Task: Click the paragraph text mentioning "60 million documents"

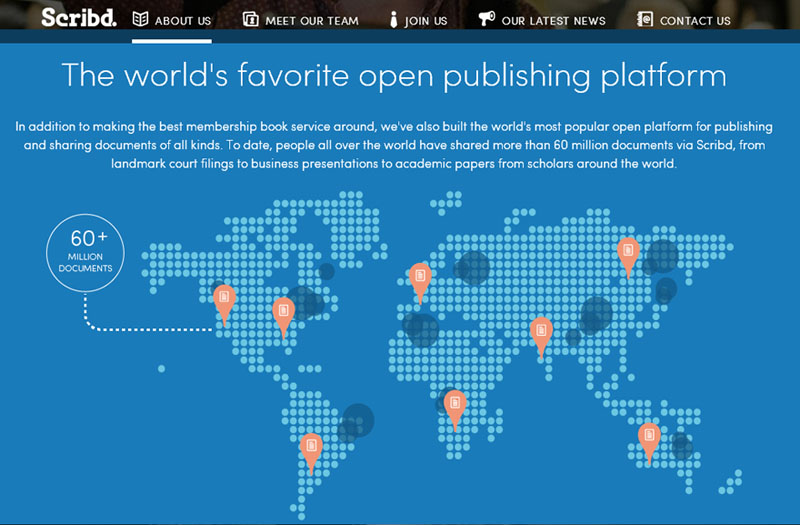Action: tap(394, 145)
